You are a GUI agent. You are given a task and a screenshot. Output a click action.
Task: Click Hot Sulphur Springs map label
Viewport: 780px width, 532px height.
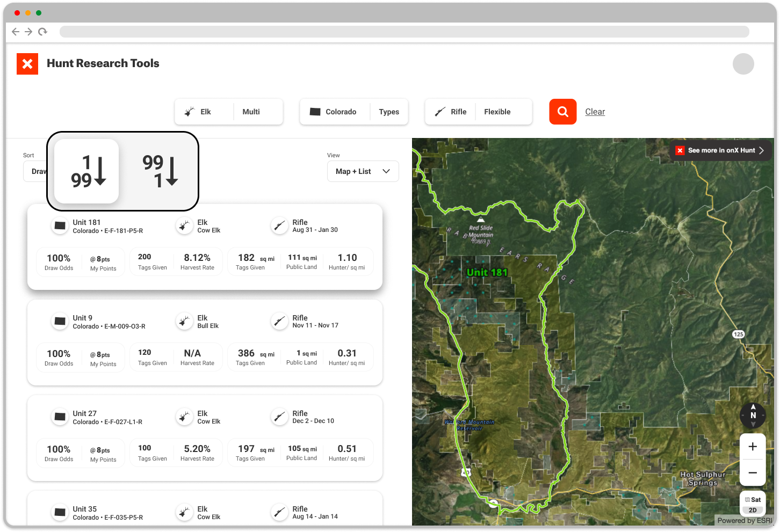tap(703, 478)
